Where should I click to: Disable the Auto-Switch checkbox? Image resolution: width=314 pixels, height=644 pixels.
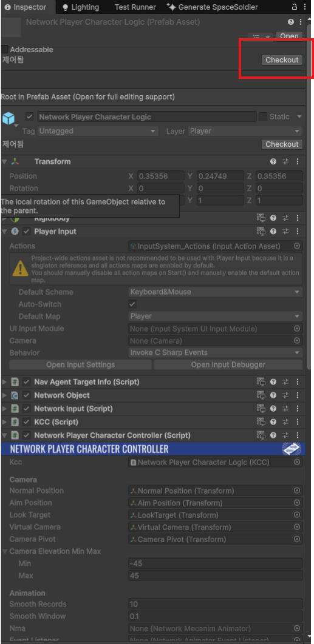(x=132, y=304)
